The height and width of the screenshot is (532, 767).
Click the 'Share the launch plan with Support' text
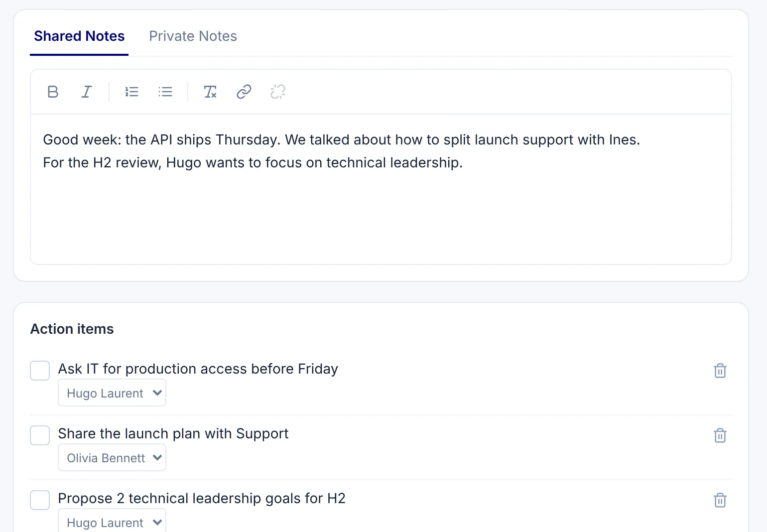(173, 434)
